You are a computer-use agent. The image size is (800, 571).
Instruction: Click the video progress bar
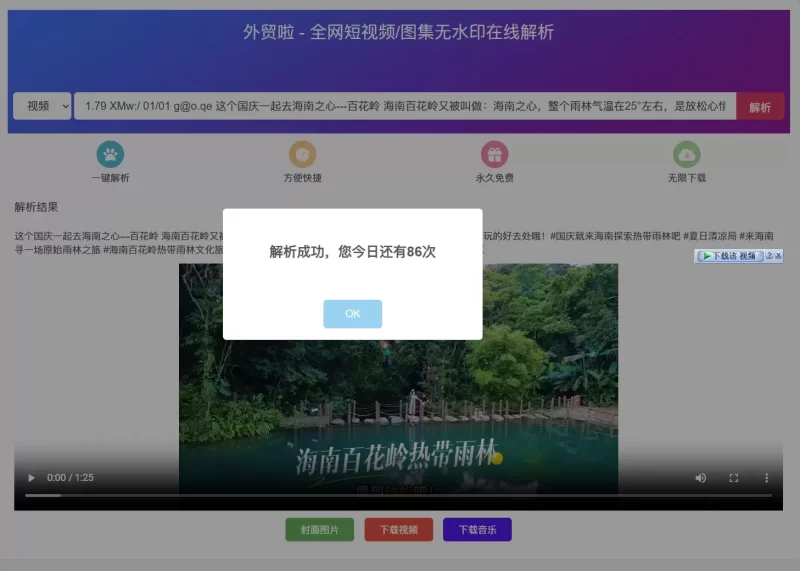tap(398, 495)
